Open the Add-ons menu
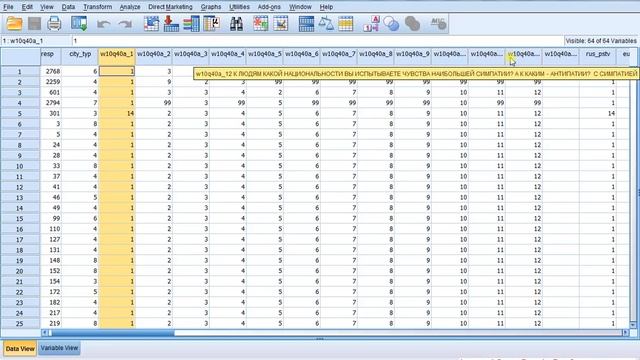Image resolution: width=640 pixels, height=360 pixels. click(x=269, y=7)
